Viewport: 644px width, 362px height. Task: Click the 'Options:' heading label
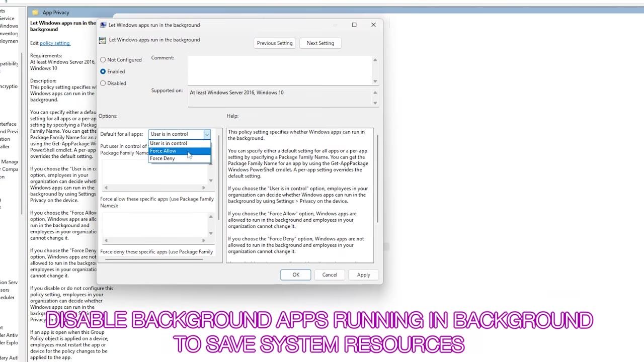[x=108, y=116]
